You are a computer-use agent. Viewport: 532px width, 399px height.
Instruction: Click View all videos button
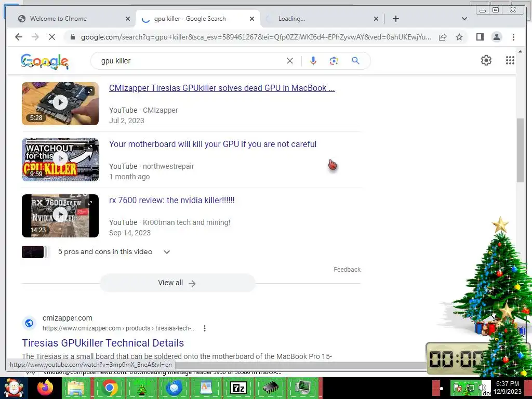point(178,283)
